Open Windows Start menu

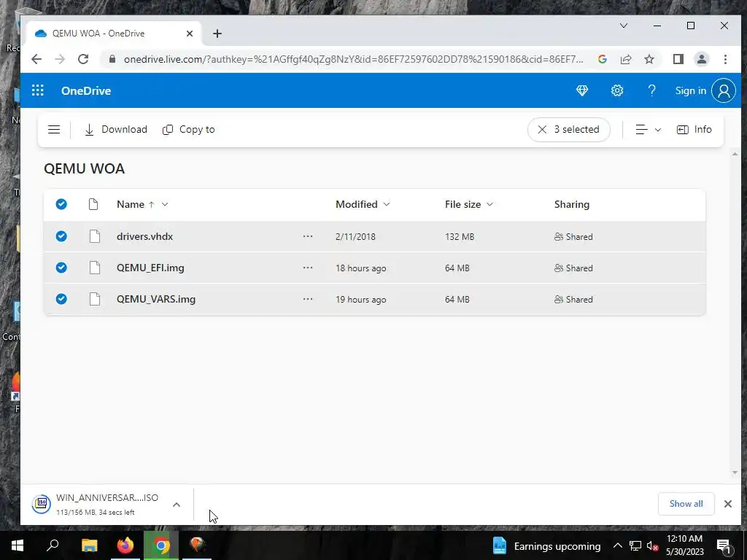click(x=18, y=545)
